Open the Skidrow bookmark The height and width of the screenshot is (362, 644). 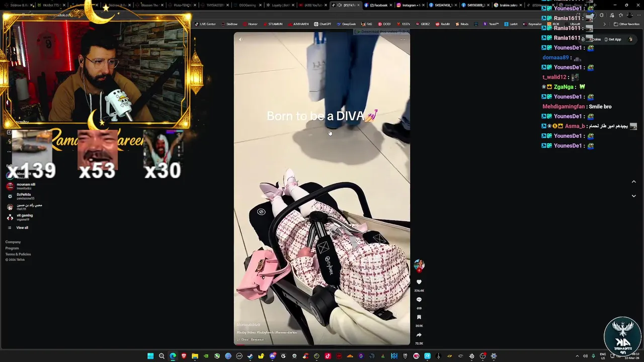[229, 24]
